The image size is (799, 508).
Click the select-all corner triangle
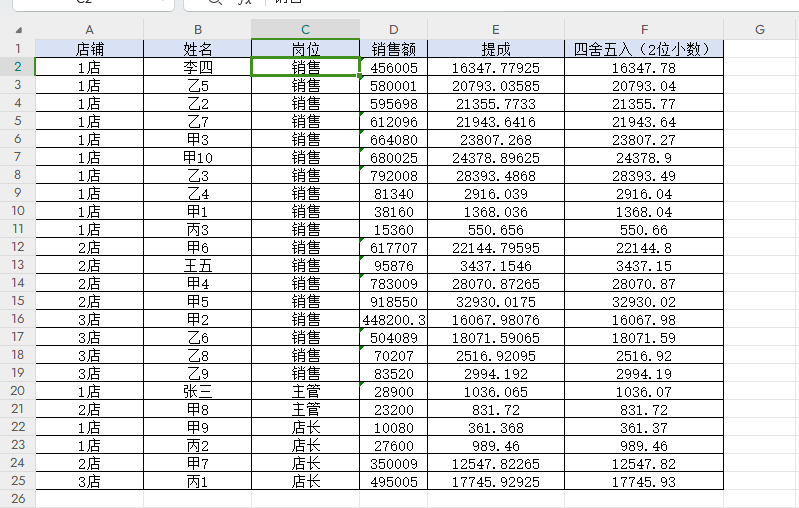pos(19,30)
